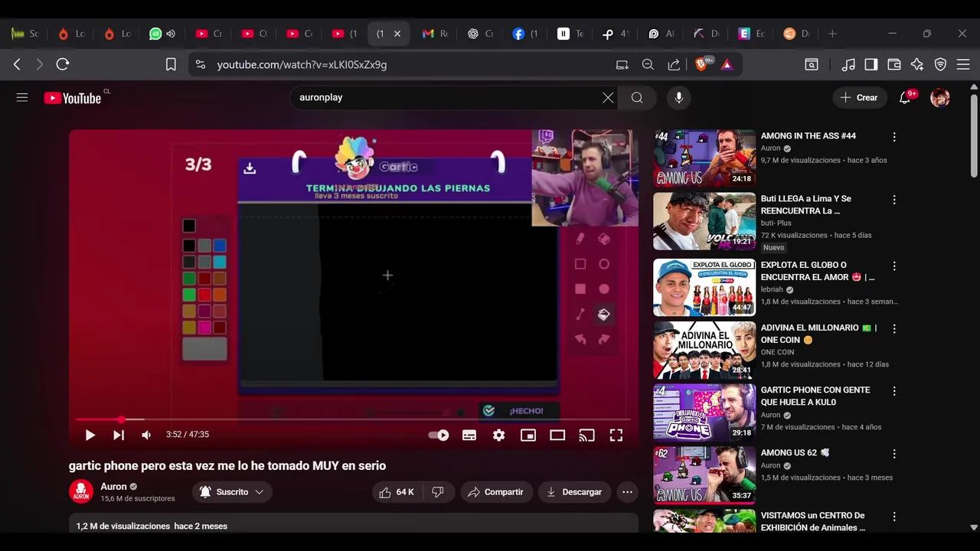980x551 pixels.
Task: Open Auron channel avatar
Action: point(81,492)
